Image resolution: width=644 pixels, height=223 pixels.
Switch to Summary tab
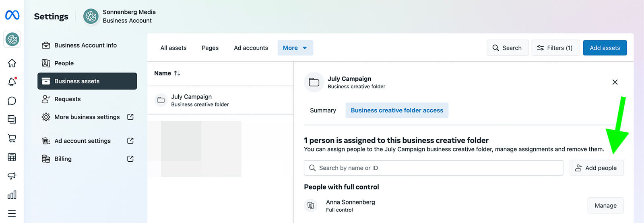pyautogui.click(x=323, y=110)
